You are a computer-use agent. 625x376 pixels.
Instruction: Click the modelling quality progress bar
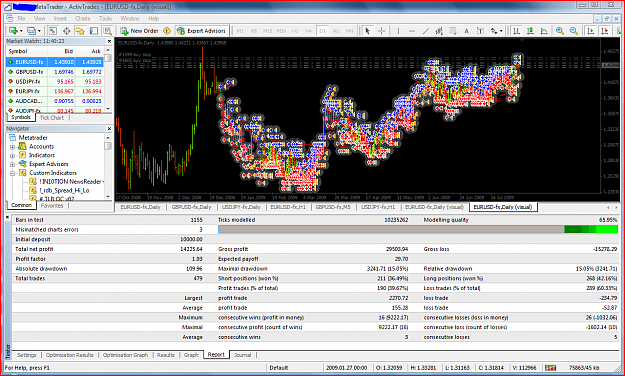click(418, 229)
